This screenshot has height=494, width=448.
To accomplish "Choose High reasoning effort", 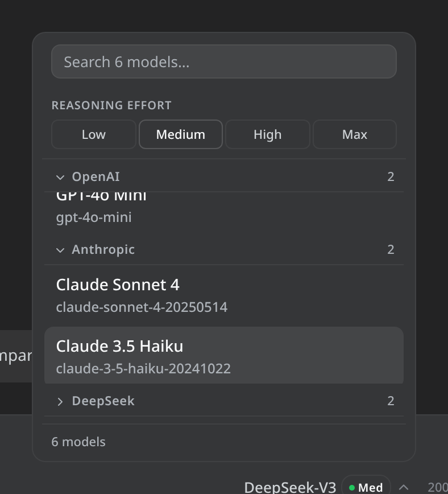I will [x=268, y=134].
